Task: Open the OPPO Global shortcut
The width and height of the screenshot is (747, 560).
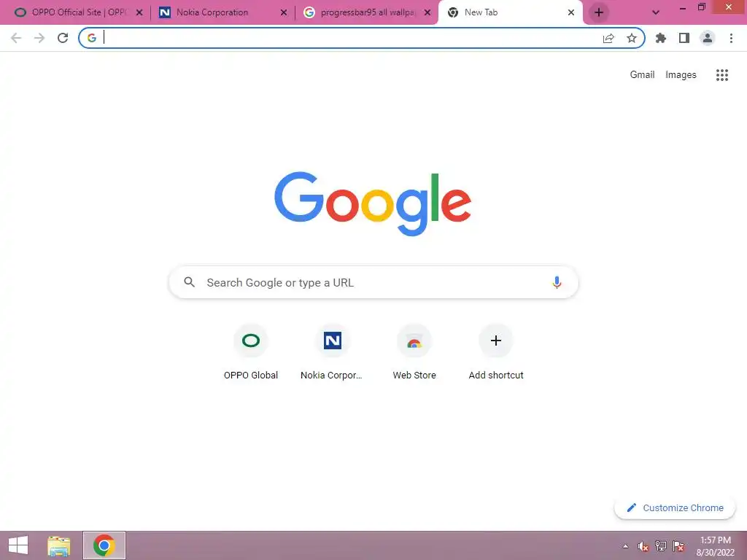Action: [251, 352]
